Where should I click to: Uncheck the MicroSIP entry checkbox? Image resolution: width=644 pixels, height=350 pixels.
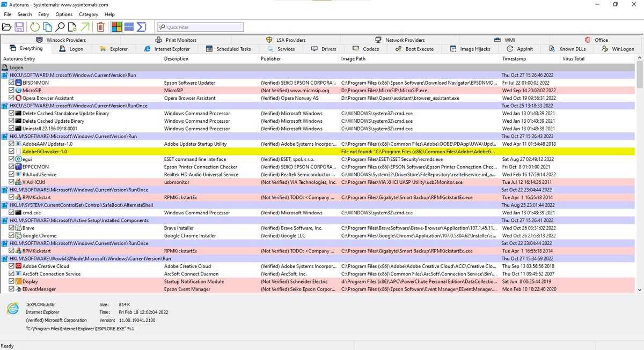12,91
